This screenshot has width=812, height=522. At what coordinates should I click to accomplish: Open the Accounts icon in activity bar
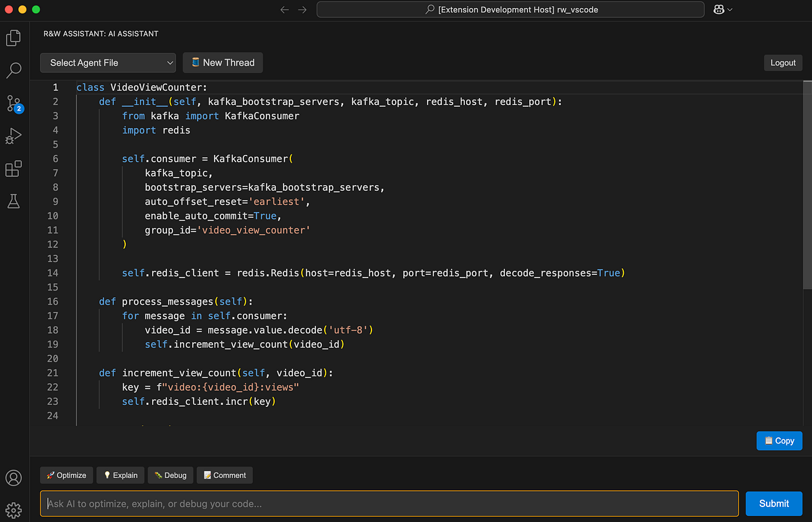14,478
